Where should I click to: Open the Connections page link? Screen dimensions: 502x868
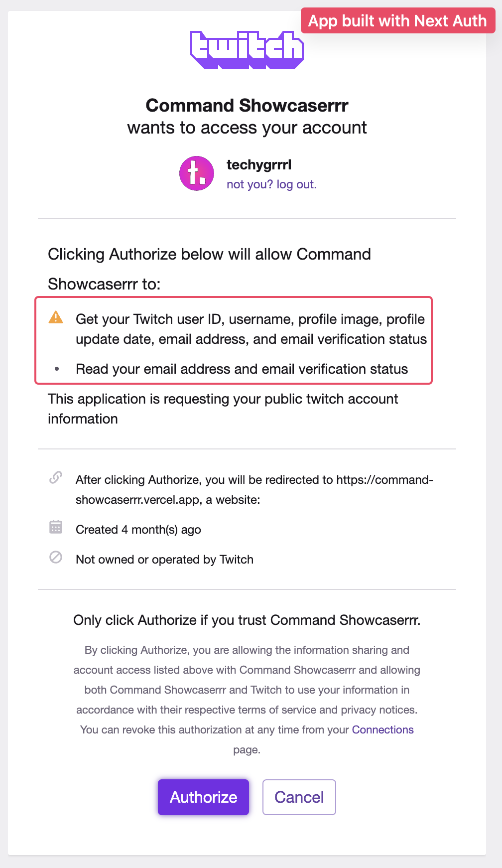point(382,729)
